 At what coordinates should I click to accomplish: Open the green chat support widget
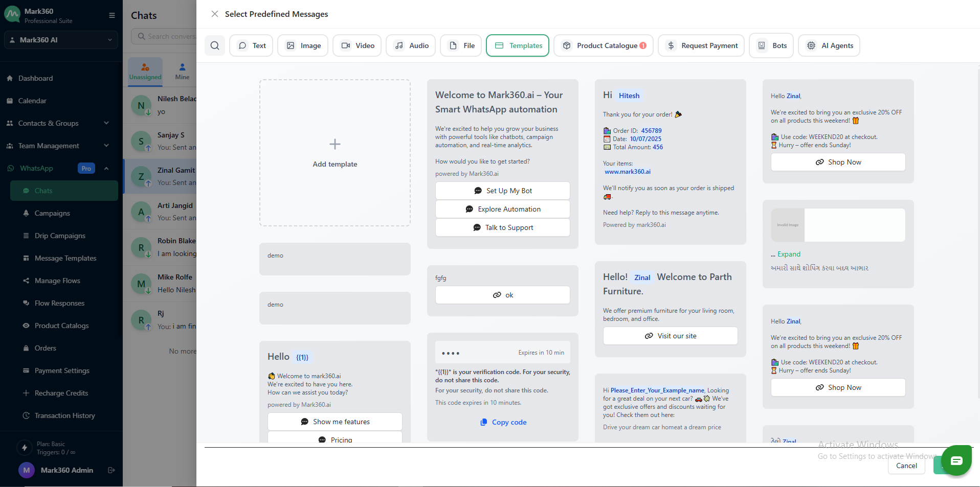[956, 460]
